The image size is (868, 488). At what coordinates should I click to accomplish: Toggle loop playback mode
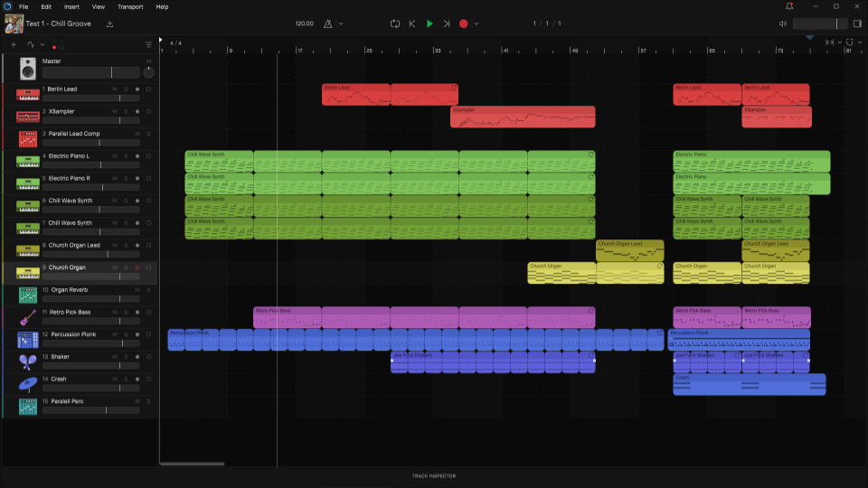tap(395, 23)
